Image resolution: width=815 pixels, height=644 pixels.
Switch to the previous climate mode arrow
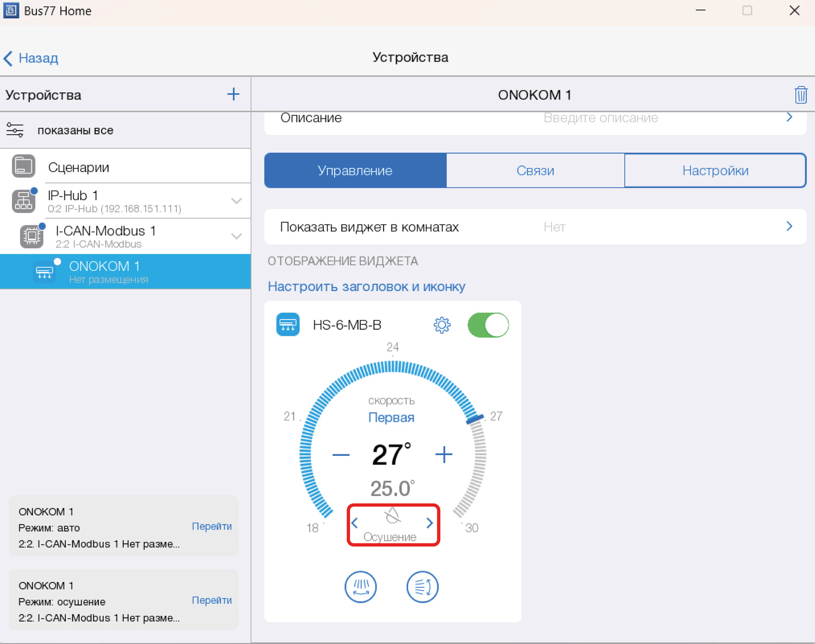point(355,523)
